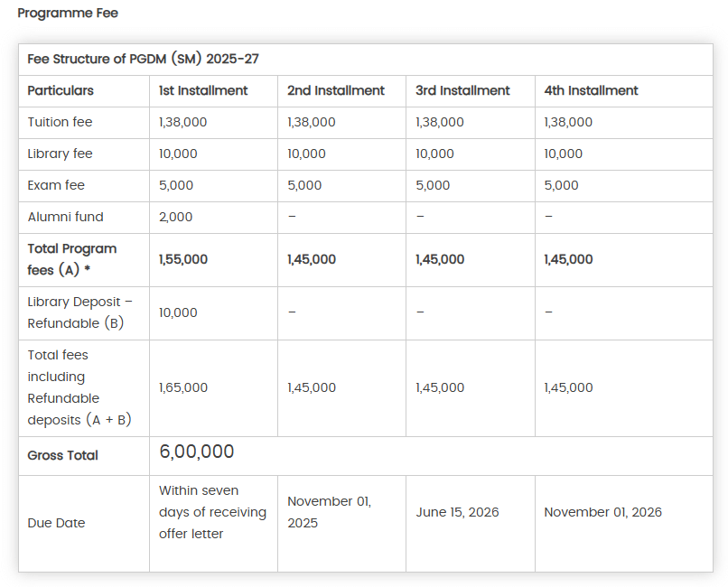The height and width of the screenshot is (587, 728).
Task: Click the 1st Installment column header
Action: 203,90
